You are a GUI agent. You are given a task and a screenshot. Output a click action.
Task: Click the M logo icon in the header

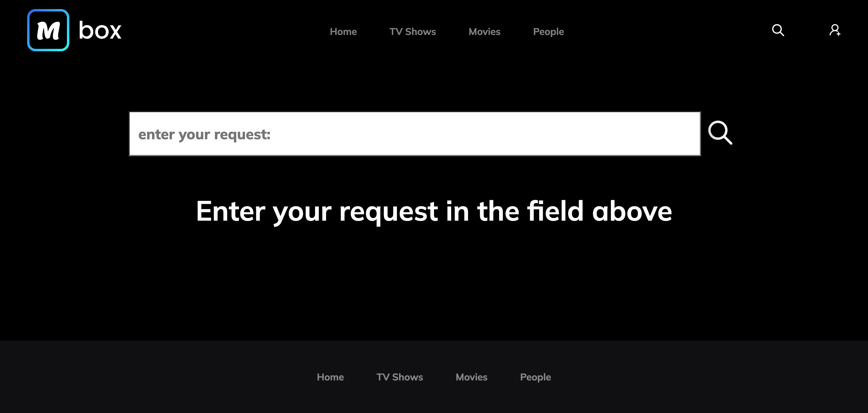(48, 30)
